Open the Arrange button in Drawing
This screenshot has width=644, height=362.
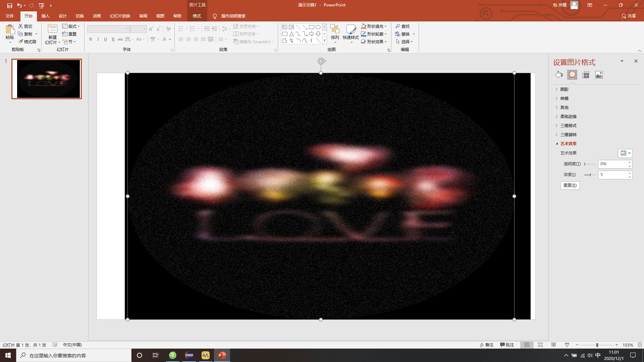(335, 34)
